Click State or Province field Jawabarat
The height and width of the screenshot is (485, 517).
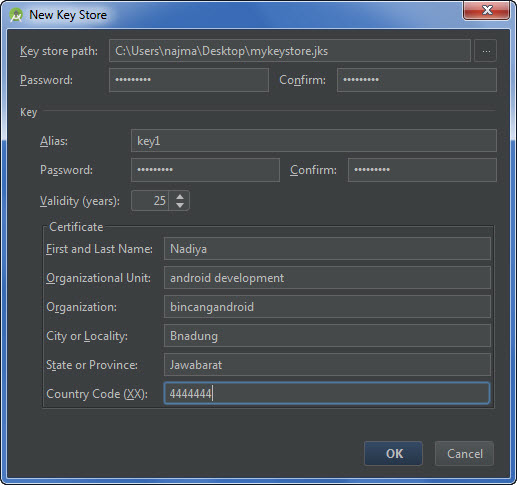pos(327,365)
